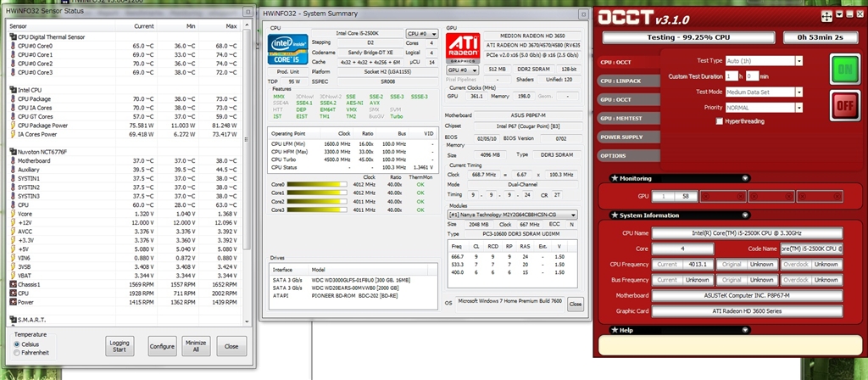Viewport: 868px width, 380px height.
Task: Click the first empty monitoring slot X icon
Action: coord(705,196)
